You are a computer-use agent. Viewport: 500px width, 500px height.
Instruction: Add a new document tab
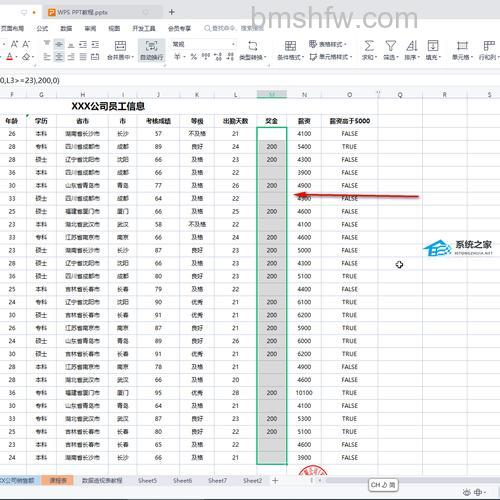(x=172, y=12)
